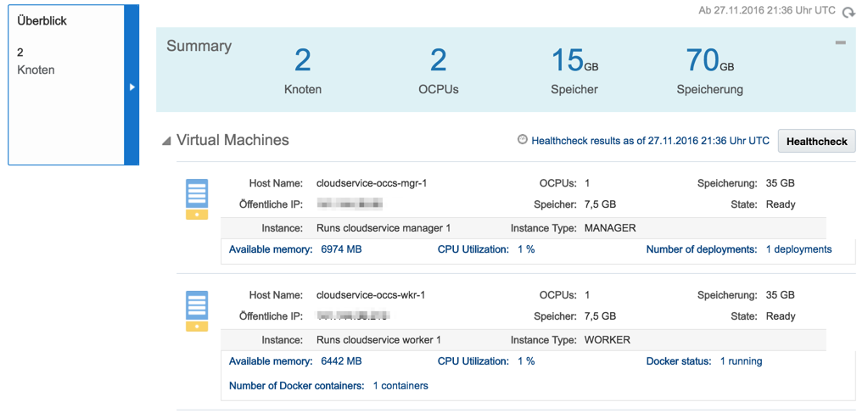Open the '1 deployments' link
Image resolution: width=868 pixels, height=419 pixels.
pyautogui.click(x=798, y=249)
